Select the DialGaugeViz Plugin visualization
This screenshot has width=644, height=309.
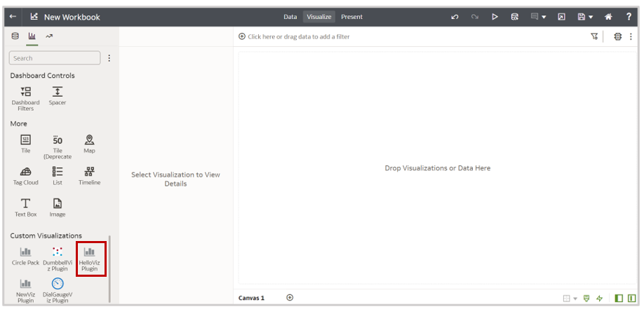coord(58,290)
